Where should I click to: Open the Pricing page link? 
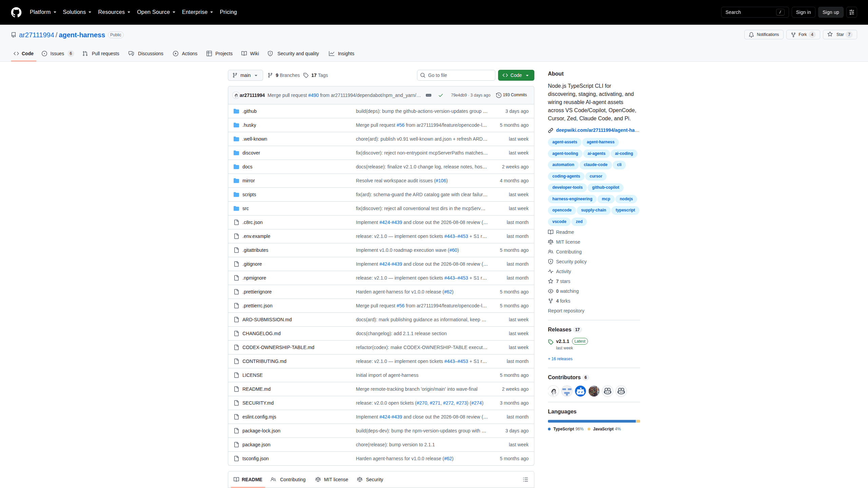point(228,12)
